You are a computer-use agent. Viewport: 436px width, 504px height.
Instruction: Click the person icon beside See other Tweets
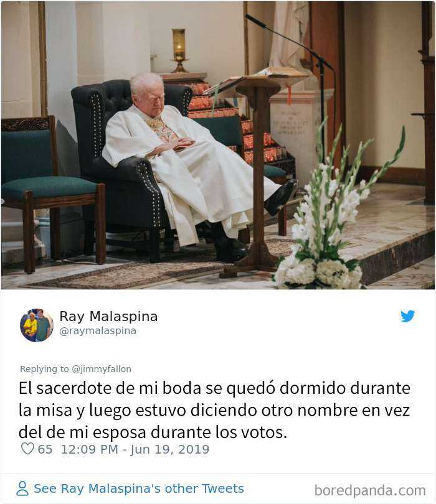tap(22, 488)
